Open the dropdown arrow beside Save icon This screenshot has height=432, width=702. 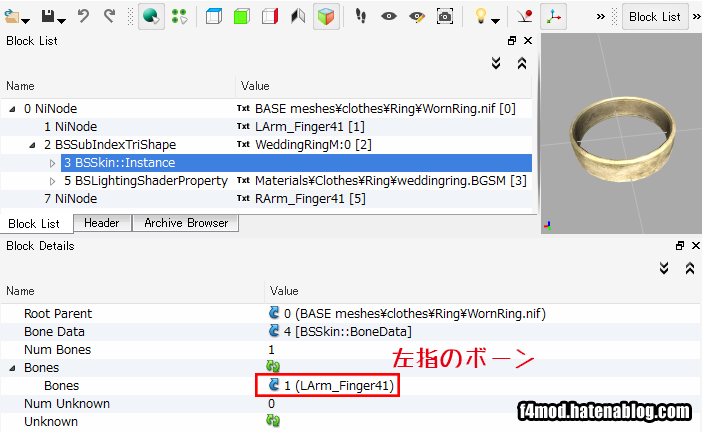62,21
